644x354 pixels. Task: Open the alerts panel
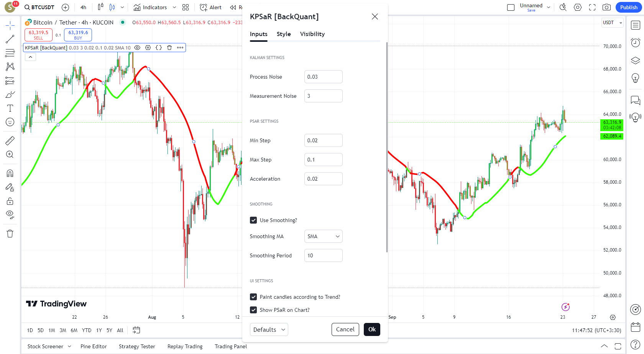pos(636,43)
